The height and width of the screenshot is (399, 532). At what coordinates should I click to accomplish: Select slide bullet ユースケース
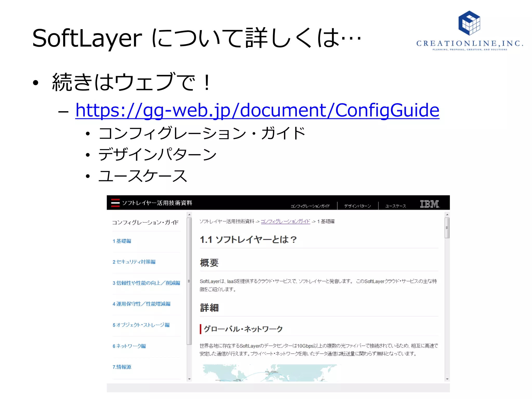tap(143, 176)
